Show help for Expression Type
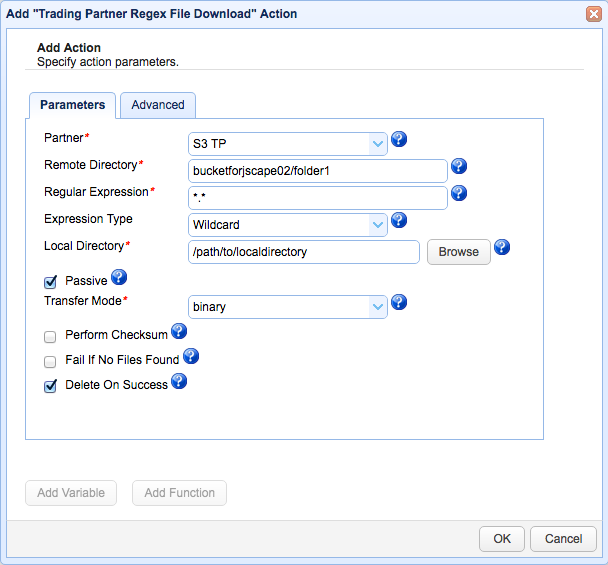The height and width of the screenshot is (565, 608). click(399, 221)
